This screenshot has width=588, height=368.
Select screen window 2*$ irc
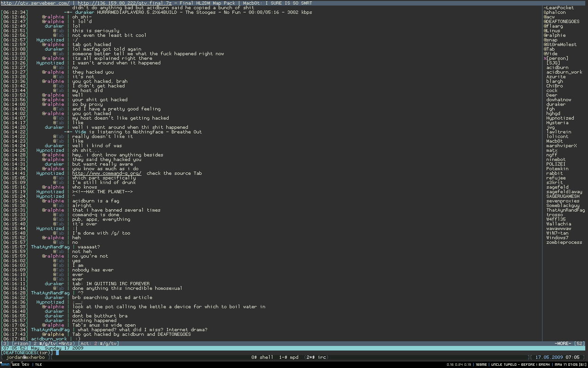click(x=316, y=357)
